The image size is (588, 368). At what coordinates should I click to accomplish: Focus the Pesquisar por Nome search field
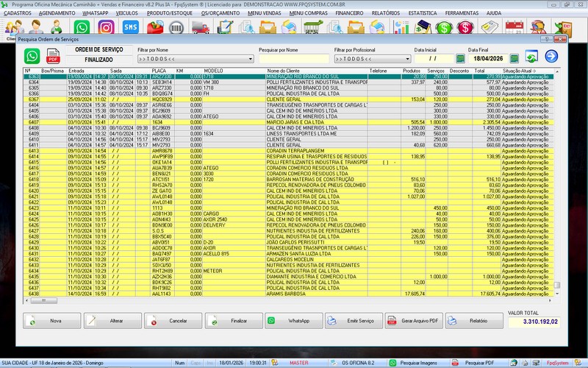pyautogui.click(x=293, y=58)
